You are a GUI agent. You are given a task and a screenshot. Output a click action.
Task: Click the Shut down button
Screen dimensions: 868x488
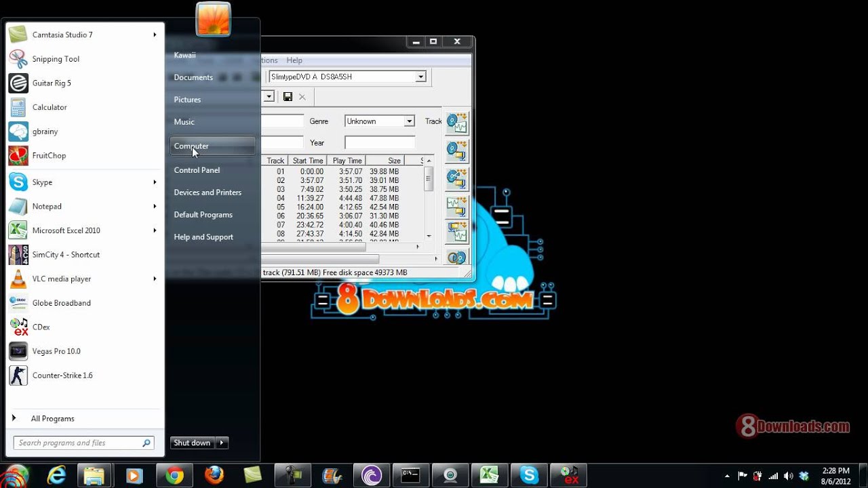pos(193,443)
